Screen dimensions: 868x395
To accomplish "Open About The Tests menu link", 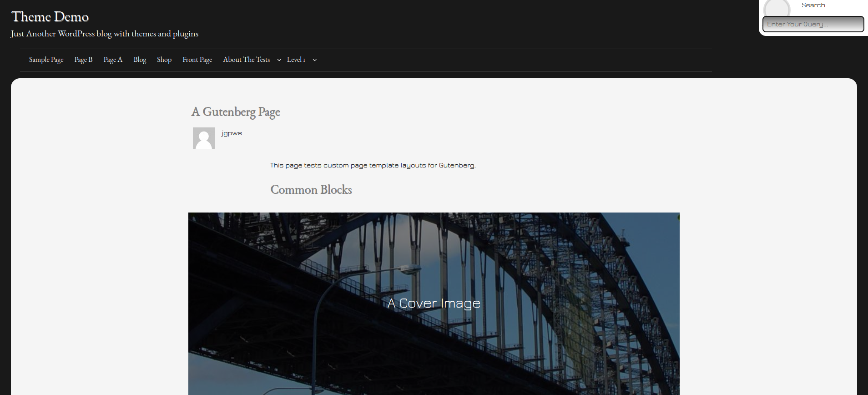I will pyautogui.click(x=247, y=60).
